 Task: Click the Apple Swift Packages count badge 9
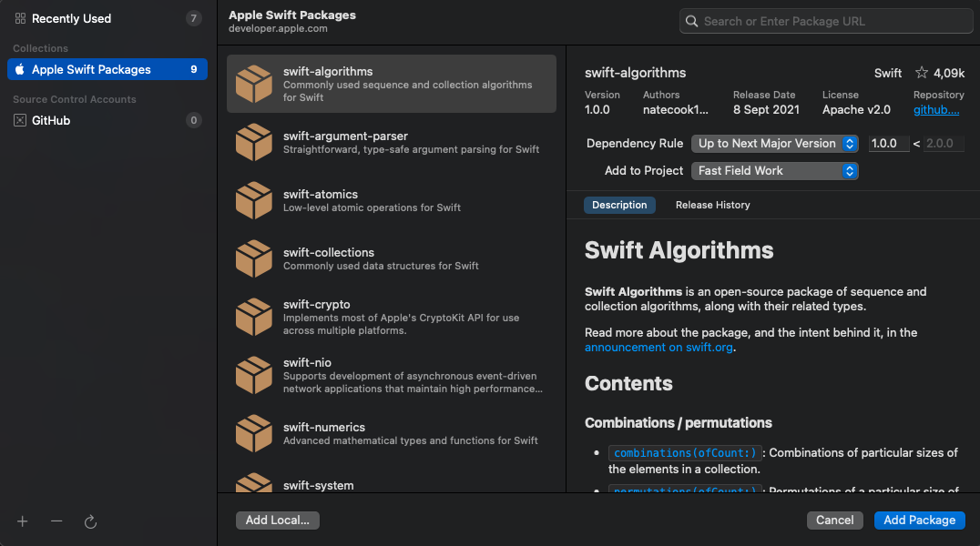(194, 69)
